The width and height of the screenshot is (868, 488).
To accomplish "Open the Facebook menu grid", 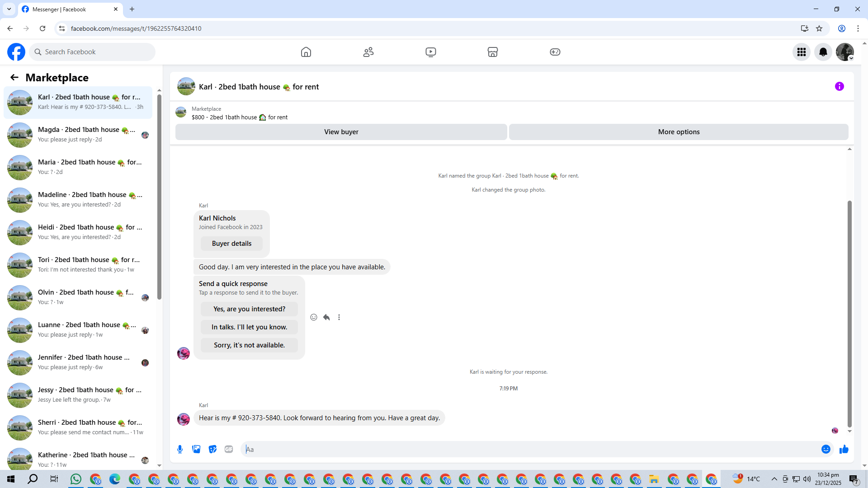I will (x=802, y=52).
